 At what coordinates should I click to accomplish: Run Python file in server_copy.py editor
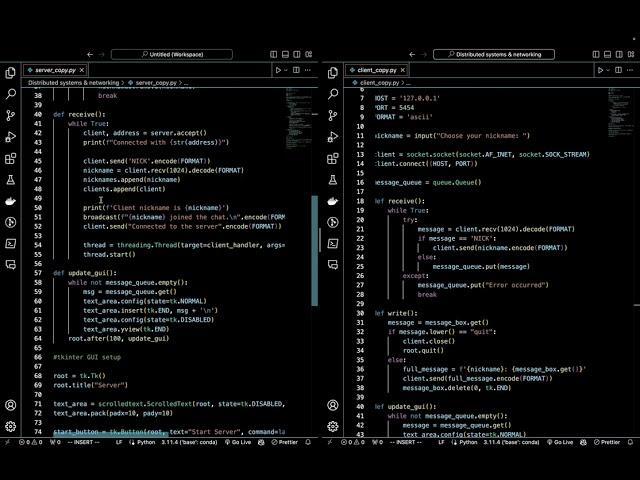pyautogui.click(x=279, y=71)
